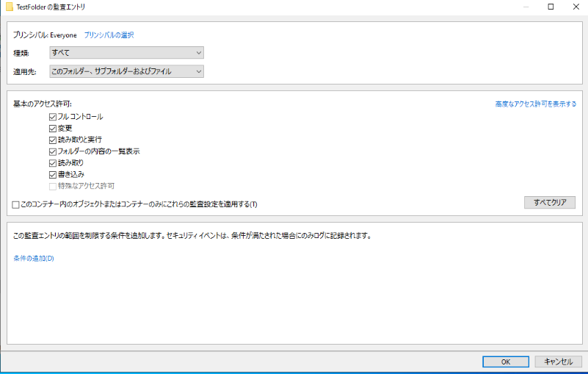The width and height of the screenshot is (588, 374).
Task: Uncheck フォルダーの内容の一覧表示 checkbox
Action: click(x=53, y=151)
